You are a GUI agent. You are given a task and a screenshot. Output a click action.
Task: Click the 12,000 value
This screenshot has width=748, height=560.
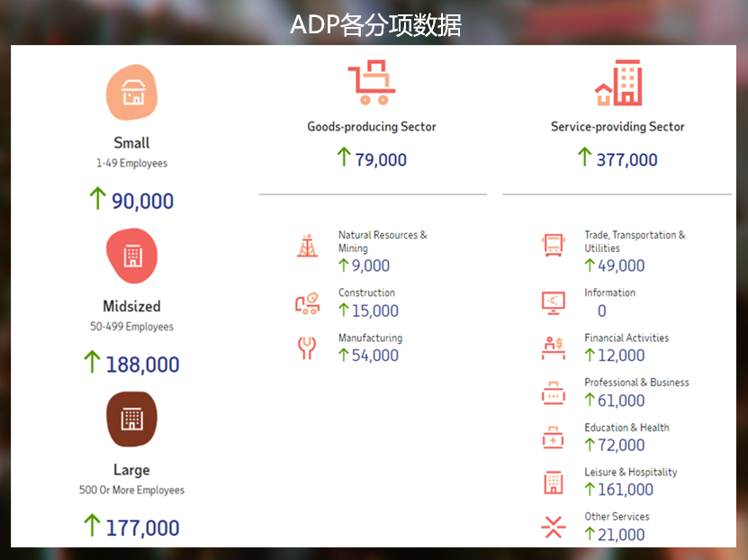click(621, 356)
